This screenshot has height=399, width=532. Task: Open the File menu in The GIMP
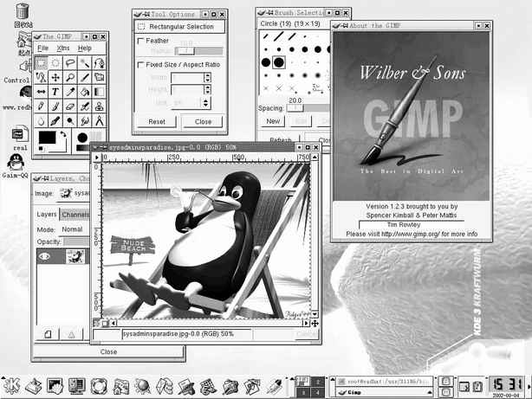tap(42, 48)
